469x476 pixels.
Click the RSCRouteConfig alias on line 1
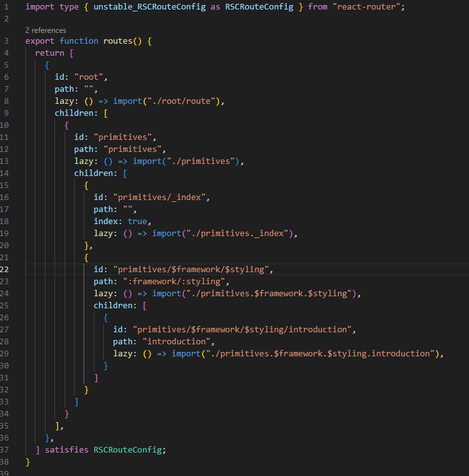click(x=260, y=7)
